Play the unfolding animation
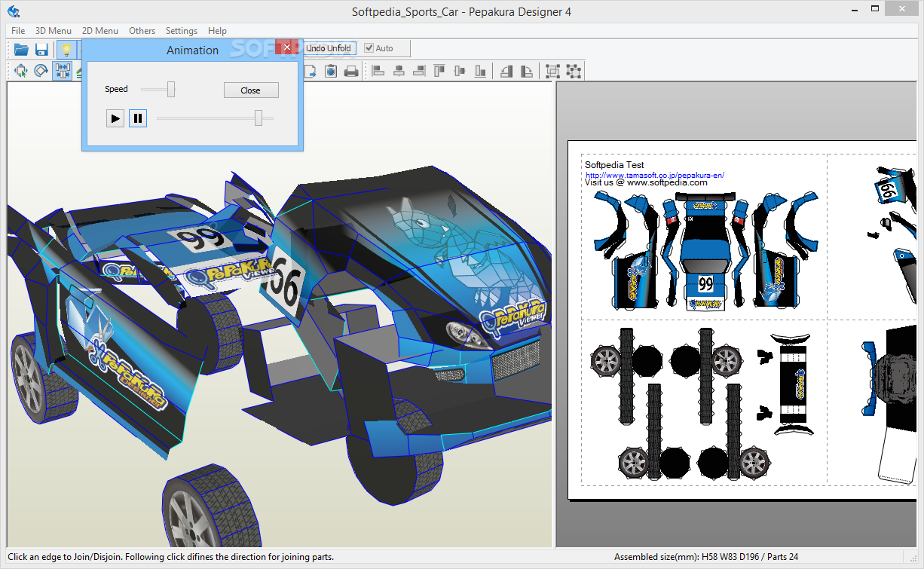Screen dimensions: 924x569 click(115, 118)
